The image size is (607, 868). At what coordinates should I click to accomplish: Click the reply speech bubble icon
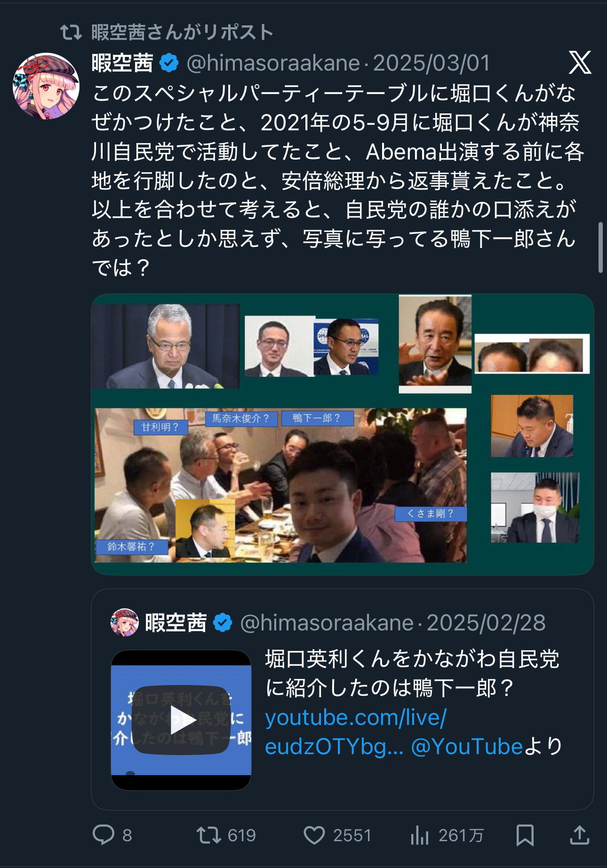104,835
